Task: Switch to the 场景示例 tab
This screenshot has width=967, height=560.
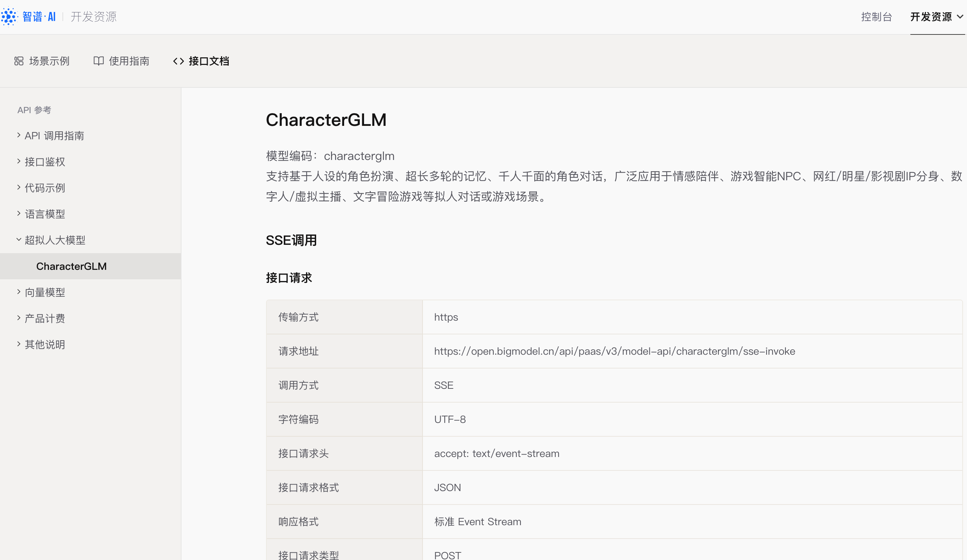Action: pos(42,61)
